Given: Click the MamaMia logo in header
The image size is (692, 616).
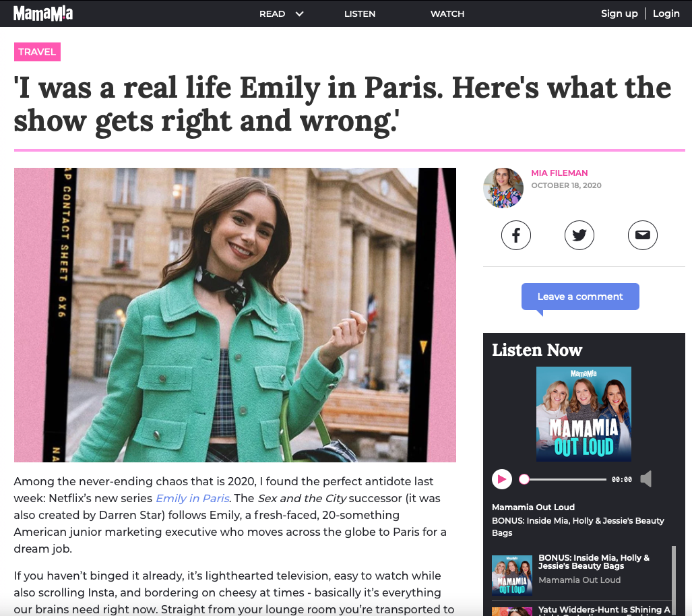Looking at the screenshot, I should point(43,13).
